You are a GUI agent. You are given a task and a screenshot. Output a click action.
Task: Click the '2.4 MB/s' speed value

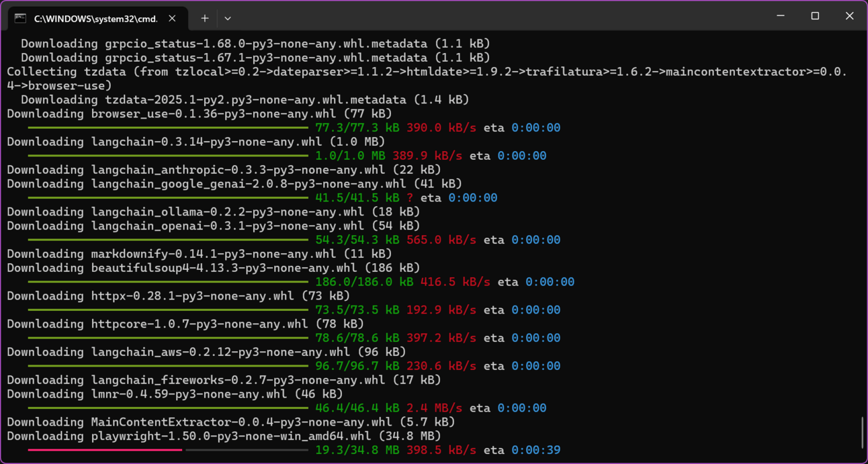coord(434,408)
